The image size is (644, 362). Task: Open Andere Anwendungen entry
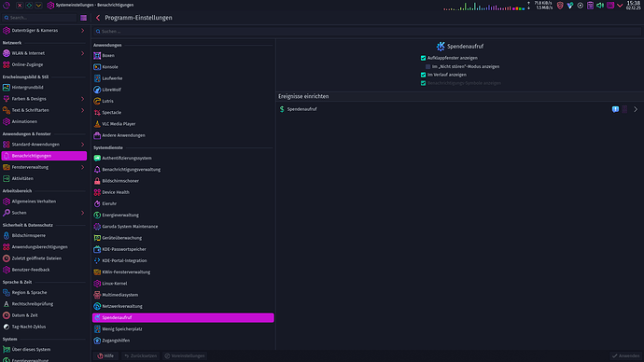tap(183, 135)
